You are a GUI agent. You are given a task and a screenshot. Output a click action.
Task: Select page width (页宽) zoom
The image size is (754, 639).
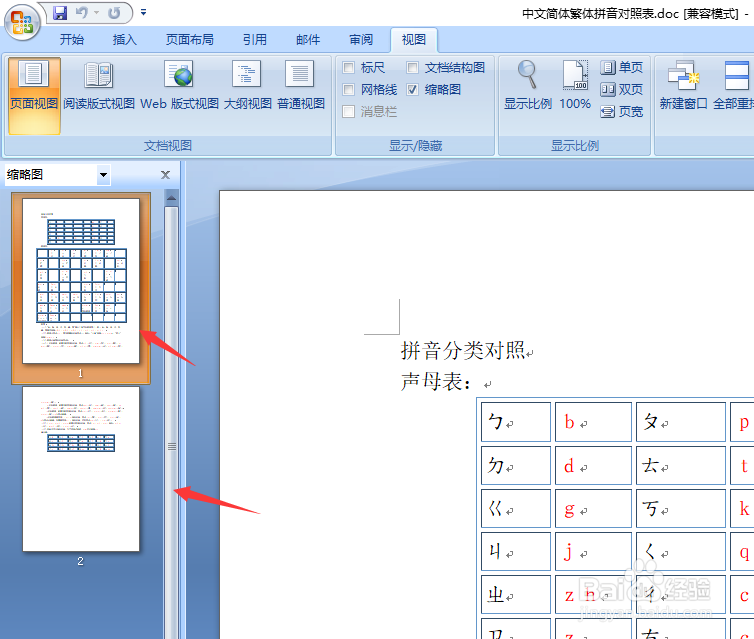pos(621,112)
